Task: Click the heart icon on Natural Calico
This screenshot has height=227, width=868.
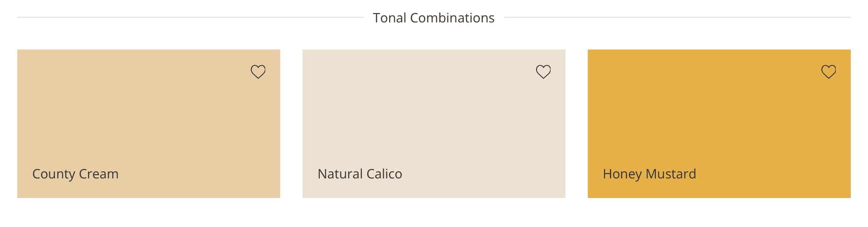Action: [x=543, y=71]
